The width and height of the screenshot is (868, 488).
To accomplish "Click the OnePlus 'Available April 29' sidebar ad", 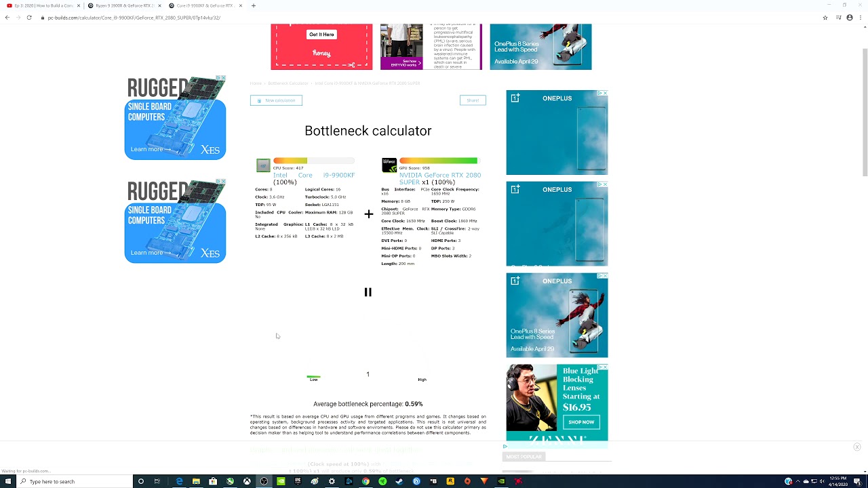I will [x=557, y=315].
